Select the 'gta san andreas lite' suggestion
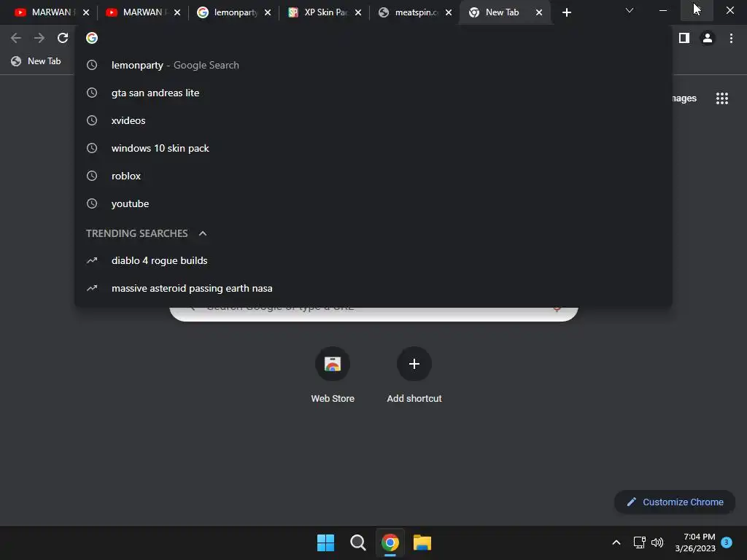The image size is (747, 560). tap(373, 93)
